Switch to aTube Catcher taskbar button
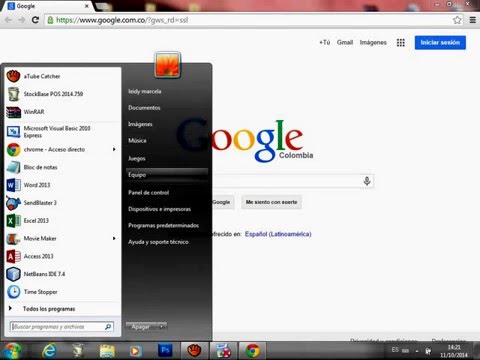This screenshot has width=480, height=360. pos(194,351)
